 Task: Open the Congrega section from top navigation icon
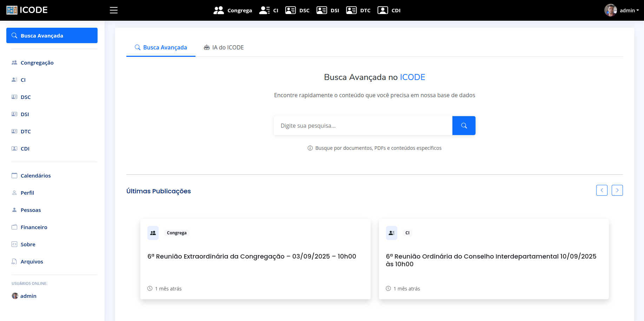click(219, 10)
